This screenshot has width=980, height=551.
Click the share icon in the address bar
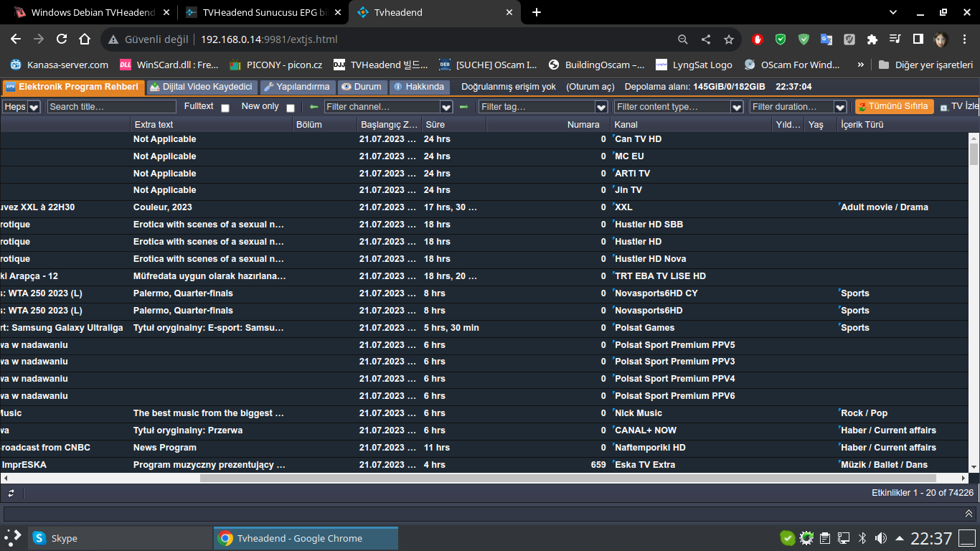pyautogui.click(x=706, y=39)
